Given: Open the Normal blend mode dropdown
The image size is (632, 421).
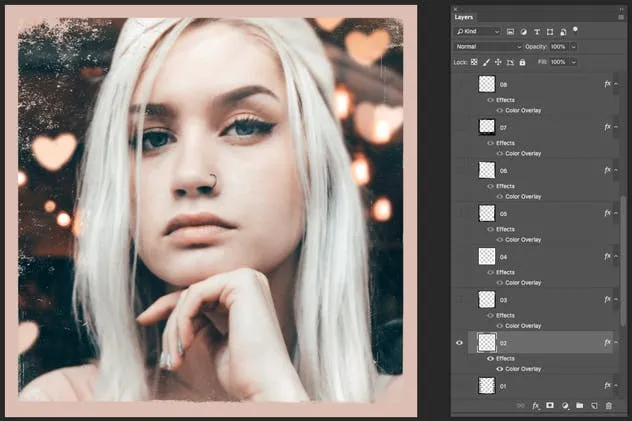Looking at the screenshot, I should [488, 47].
